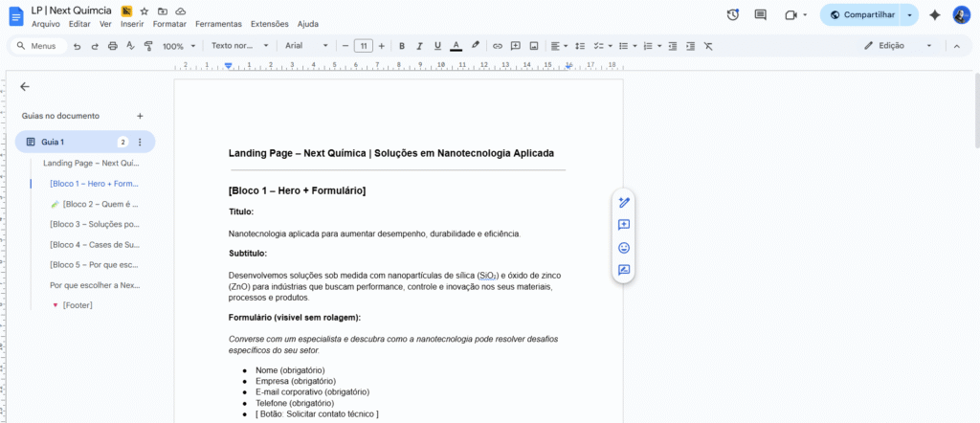This screenshot has width=980, height=423.
Task: Open the Inserir menu
Action: coord(132,24)
